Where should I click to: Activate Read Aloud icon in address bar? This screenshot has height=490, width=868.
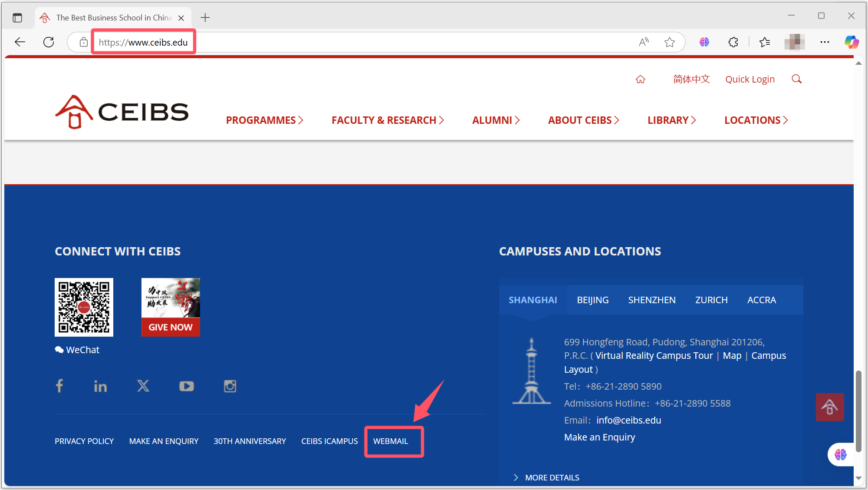644,42
